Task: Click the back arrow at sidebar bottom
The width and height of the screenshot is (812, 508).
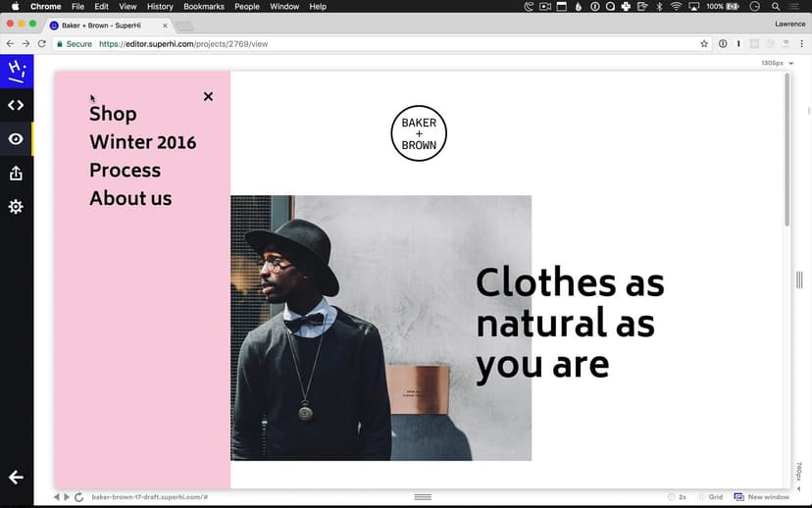Action: [x=16, y=478]
